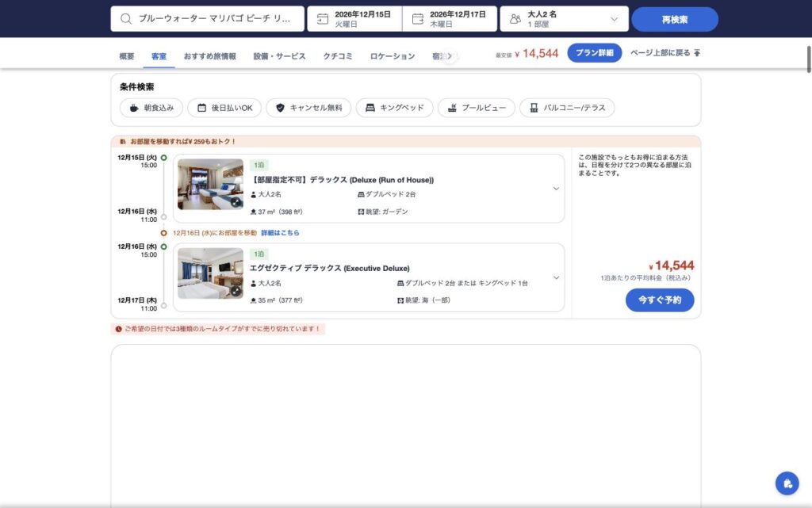Click the プラン詳細 button
Screen dimensions: 812x508
(595, 53)
